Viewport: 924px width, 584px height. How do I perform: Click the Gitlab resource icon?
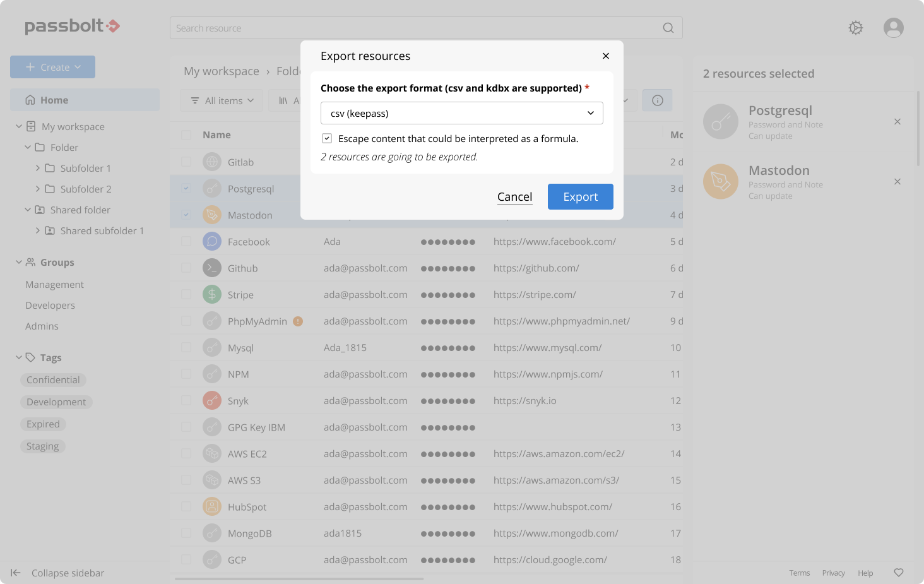click(212, 162)
